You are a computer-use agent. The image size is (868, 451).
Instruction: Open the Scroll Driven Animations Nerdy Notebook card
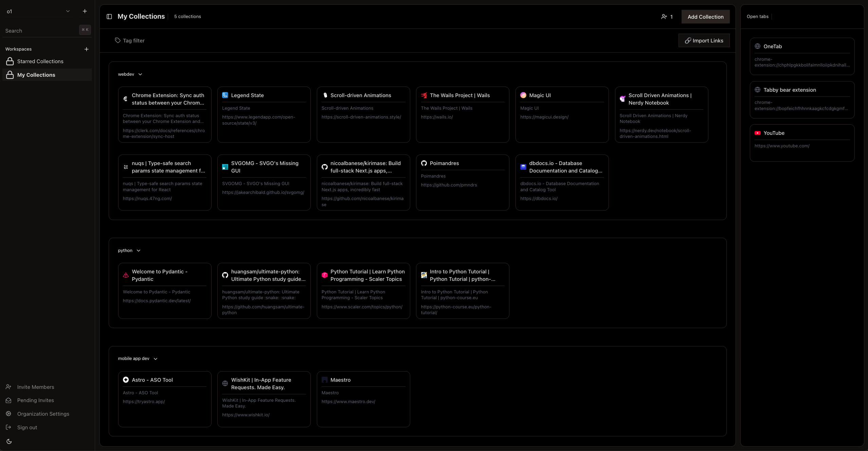[x=662, y=115]
